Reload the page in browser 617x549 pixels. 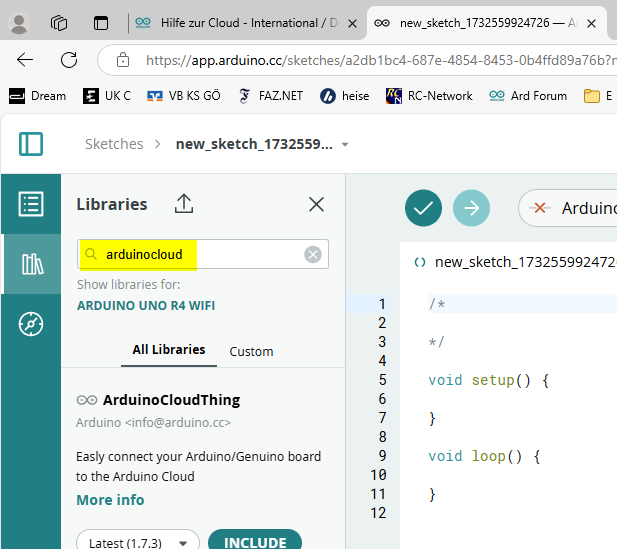pyautogui.click(x=69, y=60)
